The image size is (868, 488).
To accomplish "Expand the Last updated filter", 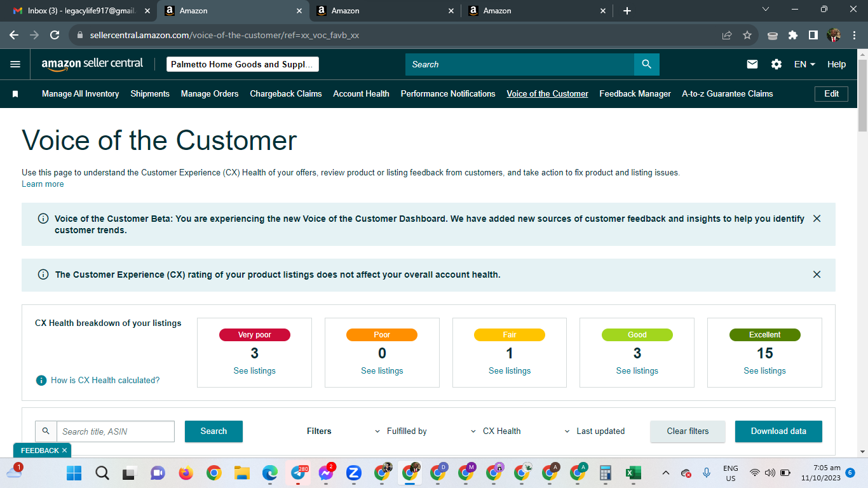I will click(595, 431).
